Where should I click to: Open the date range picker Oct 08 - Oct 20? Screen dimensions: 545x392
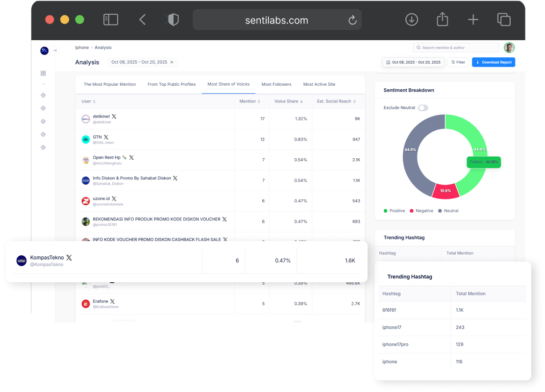pyautogui.click(x=413, y=62)
